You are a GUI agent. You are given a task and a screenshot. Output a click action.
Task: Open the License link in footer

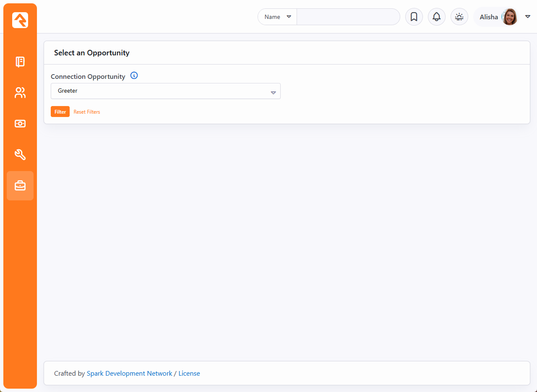(x=189, y=373)
